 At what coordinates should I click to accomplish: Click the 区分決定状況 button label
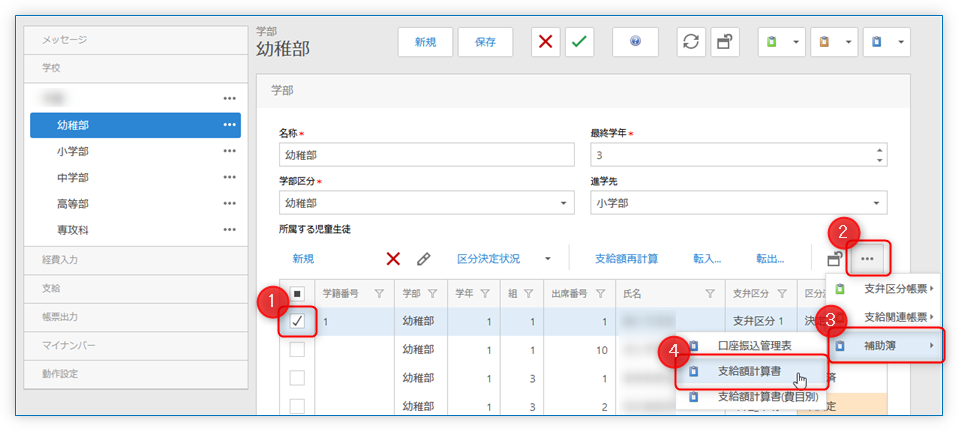click(x=489, y=259)
